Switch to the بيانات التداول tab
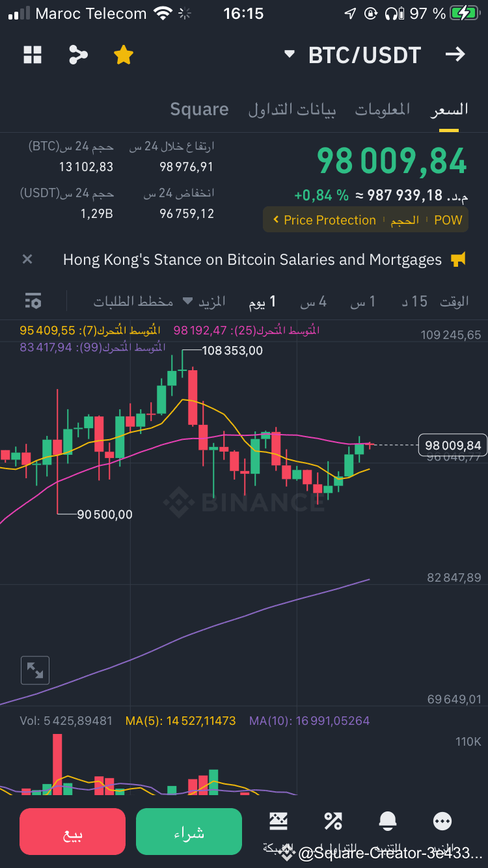Screen dimensions: 488x868 292,109
